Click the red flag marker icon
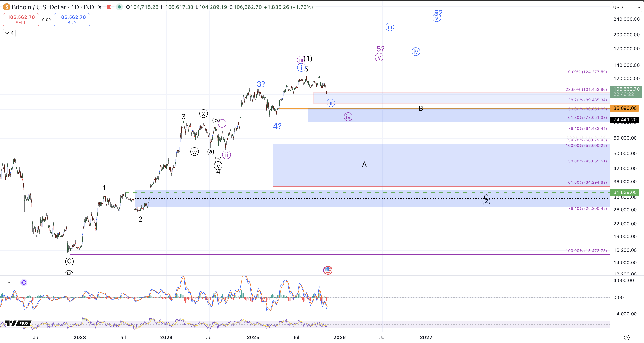 coord(109,7)
